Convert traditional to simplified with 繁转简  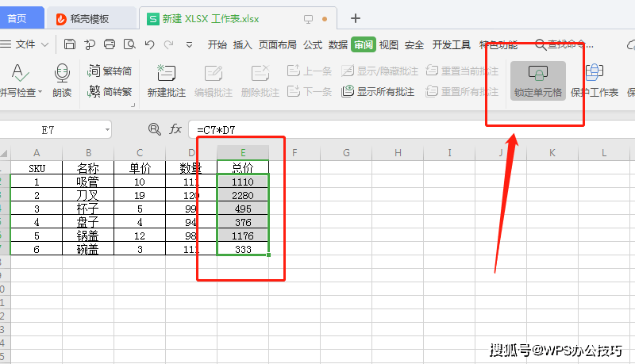(x=110, y=71)
